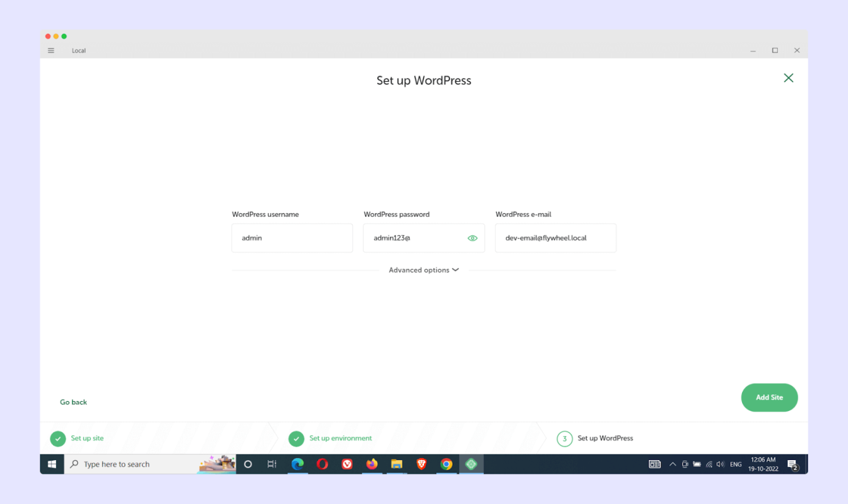848x504 pixels.
Task: Open Cortana from the taskbar
Action: click(248, 464)
